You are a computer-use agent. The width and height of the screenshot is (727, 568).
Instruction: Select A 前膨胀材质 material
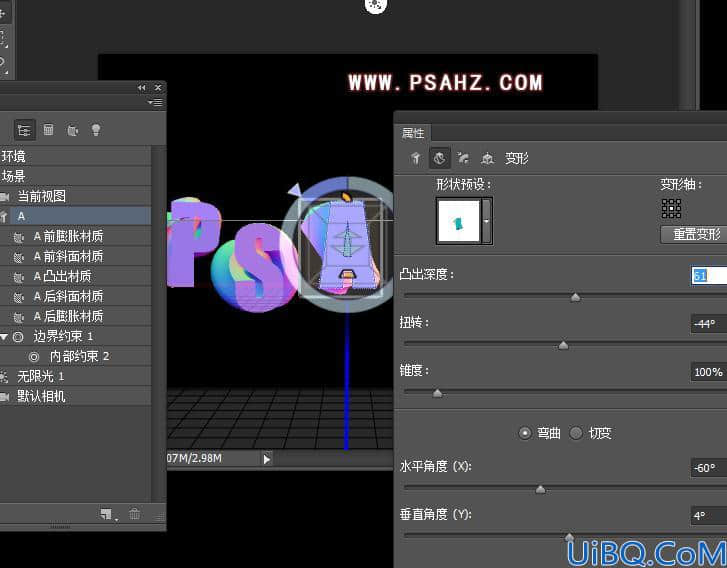(x=75, y=236)
